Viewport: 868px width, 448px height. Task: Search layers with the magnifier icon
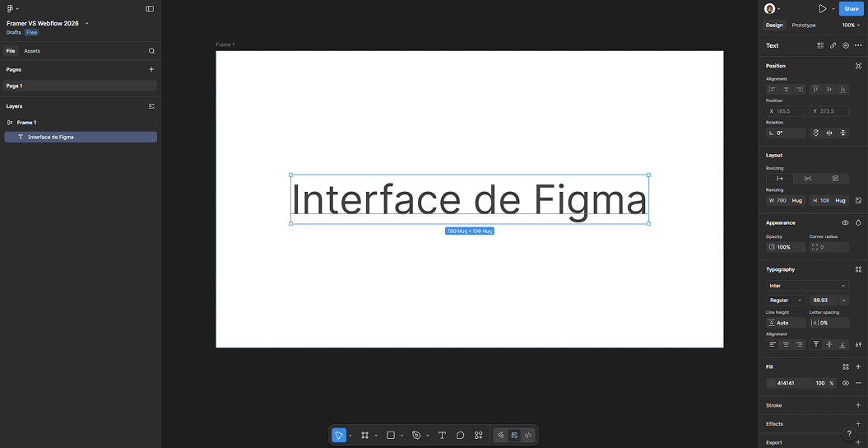tap(151, 51)
